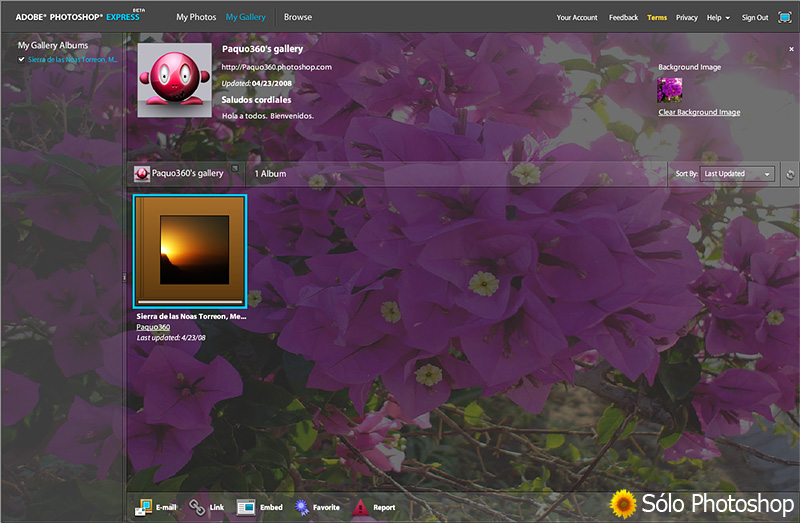Open the Sort By Last Updated dropdown
800x523 pixels.
[738, 174]
